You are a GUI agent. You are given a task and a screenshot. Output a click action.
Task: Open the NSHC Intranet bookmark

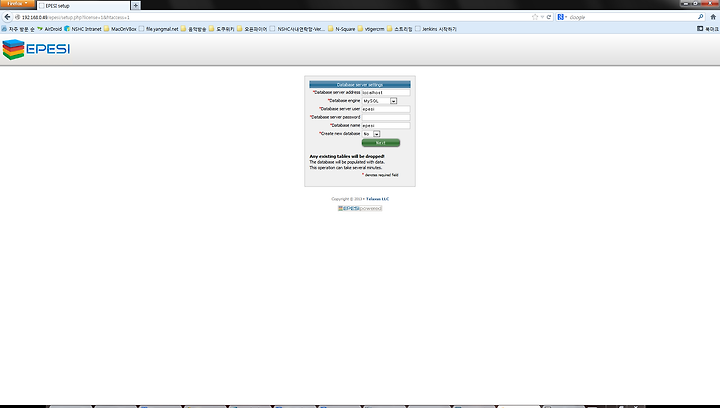tap(83, 28)
